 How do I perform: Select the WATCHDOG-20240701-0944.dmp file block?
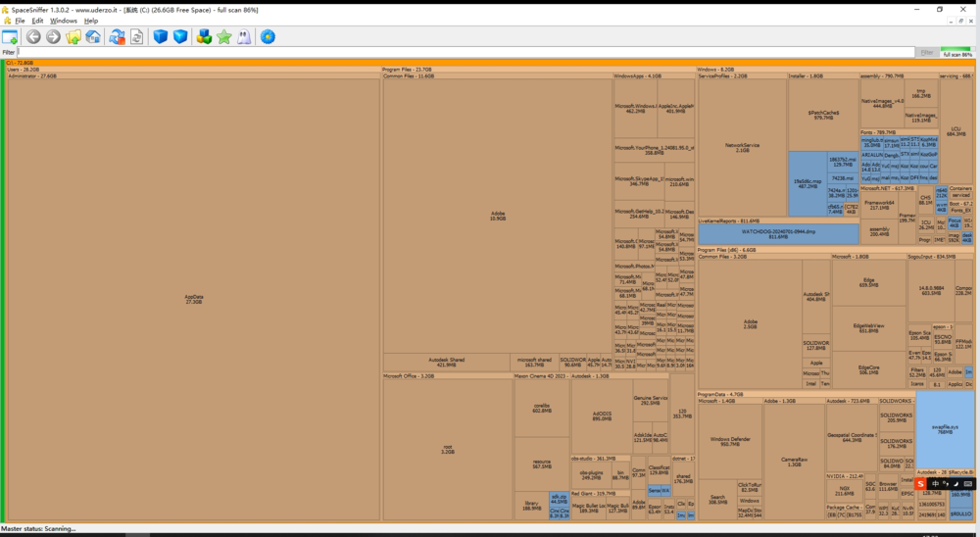(778, 234)
